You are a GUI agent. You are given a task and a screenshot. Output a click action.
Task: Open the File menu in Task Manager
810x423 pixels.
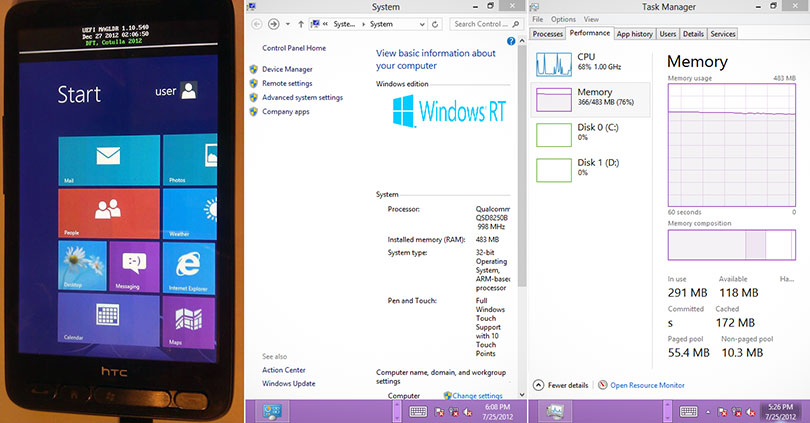tap(538, 19)
